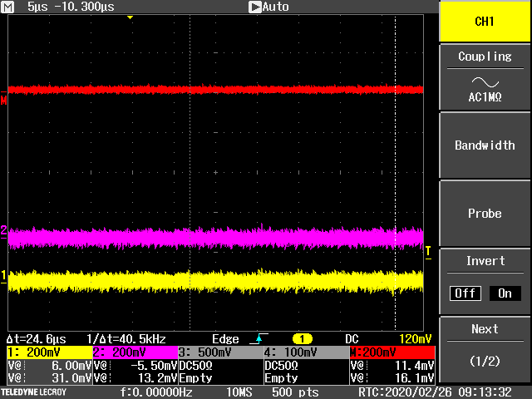The height and width of the screenshot is (399, 532).
Task: Click the Auto run-mode play icon
Action: pos(255,7)
